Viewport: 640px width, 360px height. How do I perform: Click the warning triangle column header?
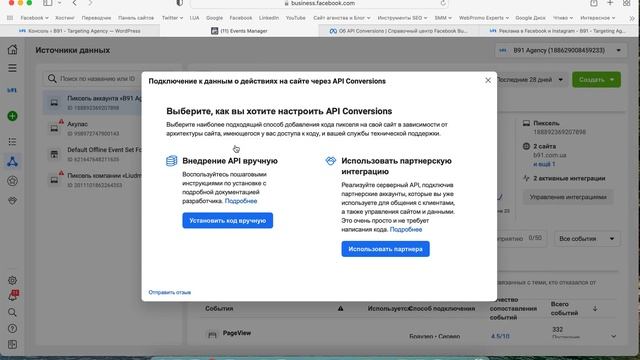(x=340, y=309)
